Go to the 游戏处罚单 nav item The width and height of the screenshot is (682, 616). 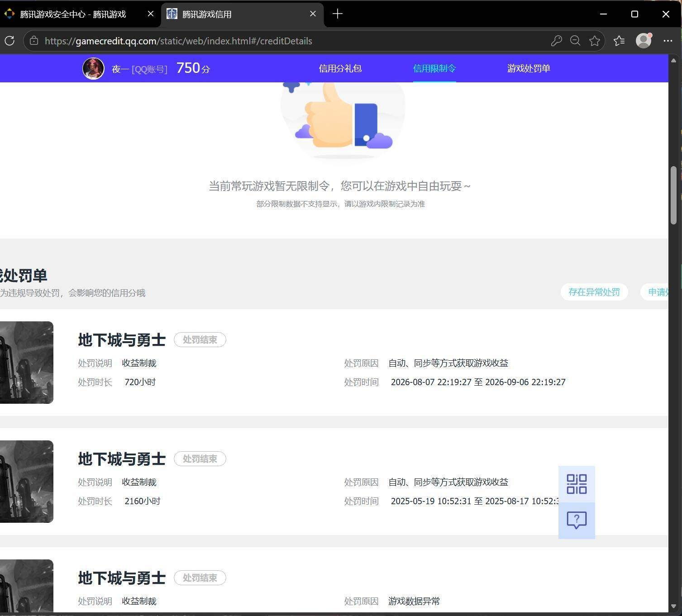tap(529, 68)
